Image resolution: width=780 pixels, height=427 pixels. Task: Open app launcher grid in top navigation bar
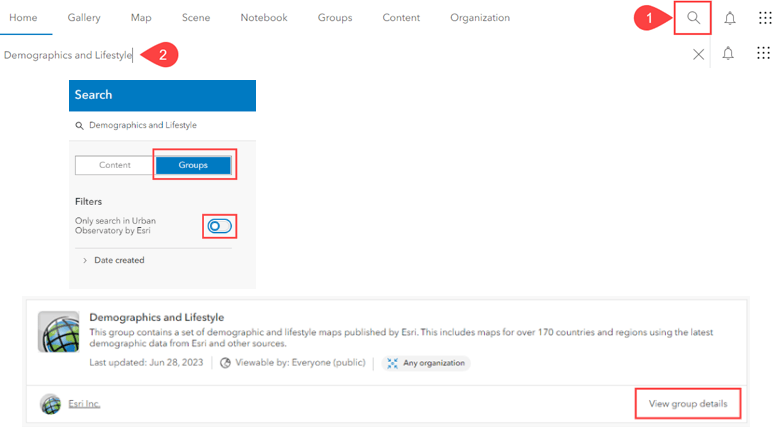[x=765, y=18]
